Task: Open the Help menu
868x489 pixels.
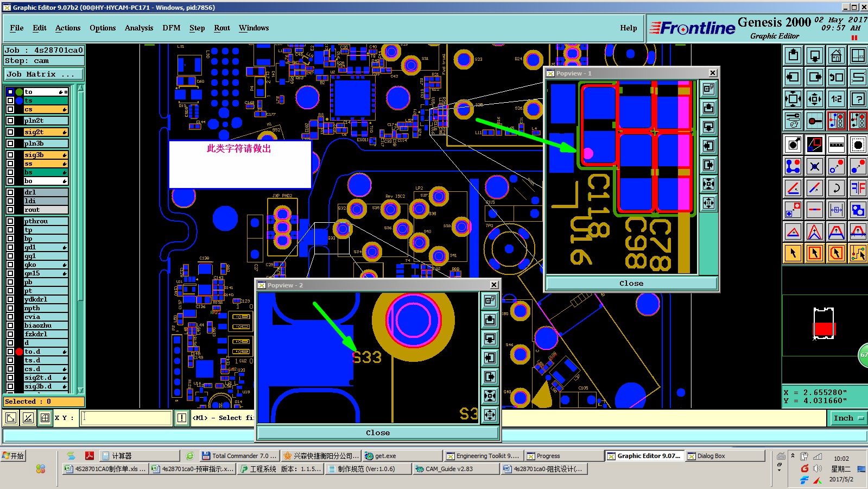Action: (x=629, y=28)
